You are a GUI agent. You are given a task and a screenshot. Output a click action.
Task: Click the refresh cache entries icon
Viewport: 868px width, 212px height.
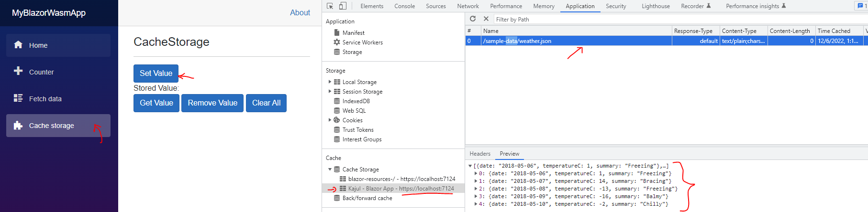coord(473,19)
